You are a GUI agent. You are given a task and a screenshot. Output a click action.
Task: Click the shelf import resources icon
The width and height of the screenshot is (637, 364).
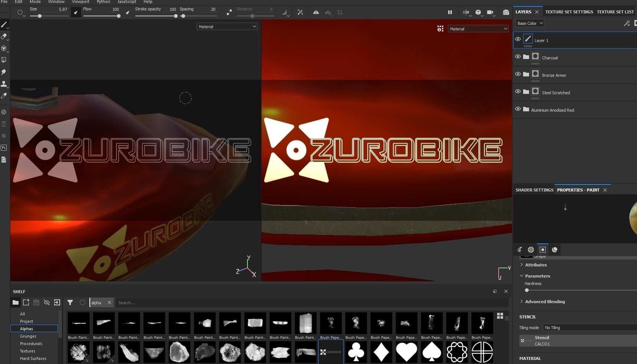(x=57, y=302)
